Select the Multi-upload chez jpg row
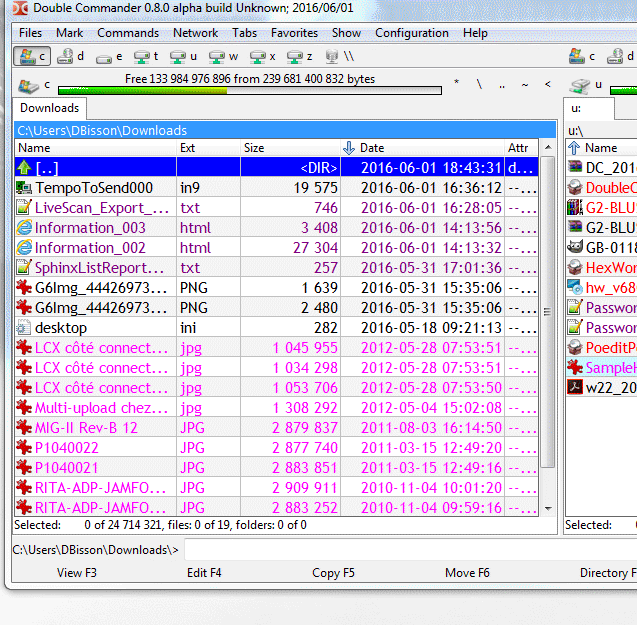Viewport: 637px width, 625px height. (277, 408)
